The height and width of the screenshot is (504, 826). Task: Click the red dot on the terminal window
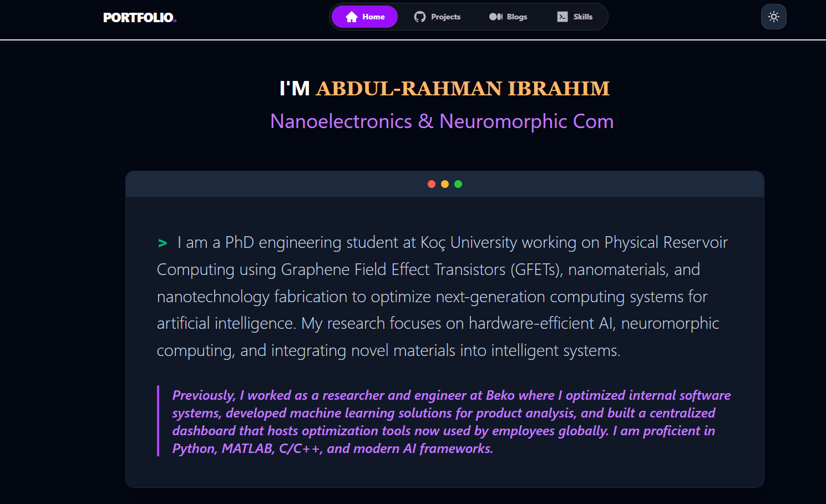pos(432,184)
